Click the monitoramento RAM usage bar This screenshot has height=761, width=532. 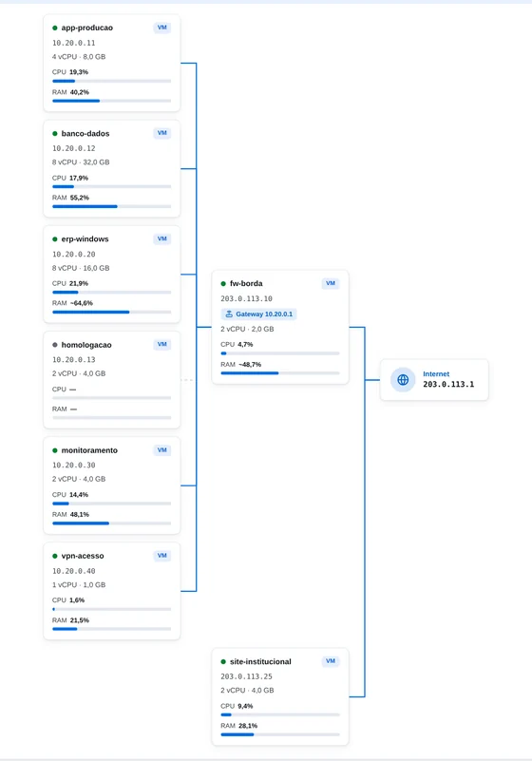click(112, 523)
